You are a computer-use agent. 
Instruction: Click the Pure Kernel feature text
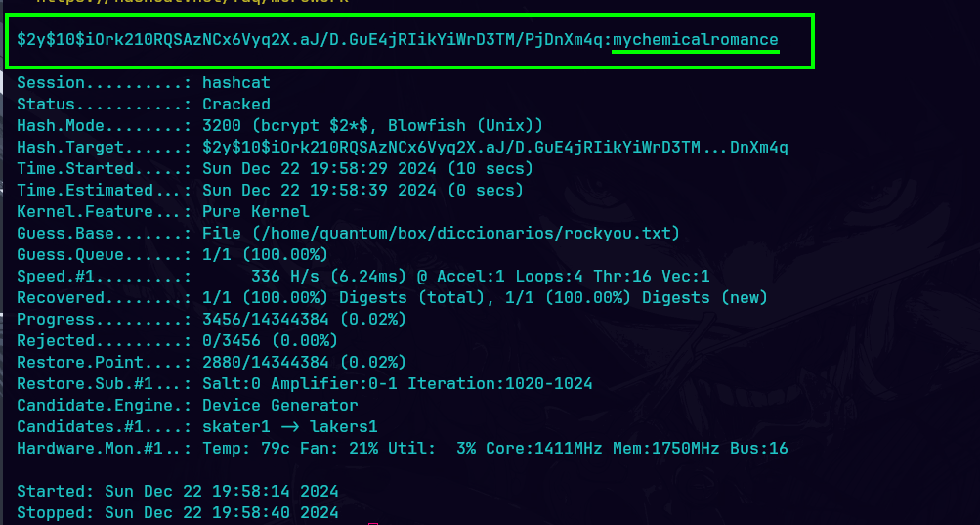click(255, 211)
